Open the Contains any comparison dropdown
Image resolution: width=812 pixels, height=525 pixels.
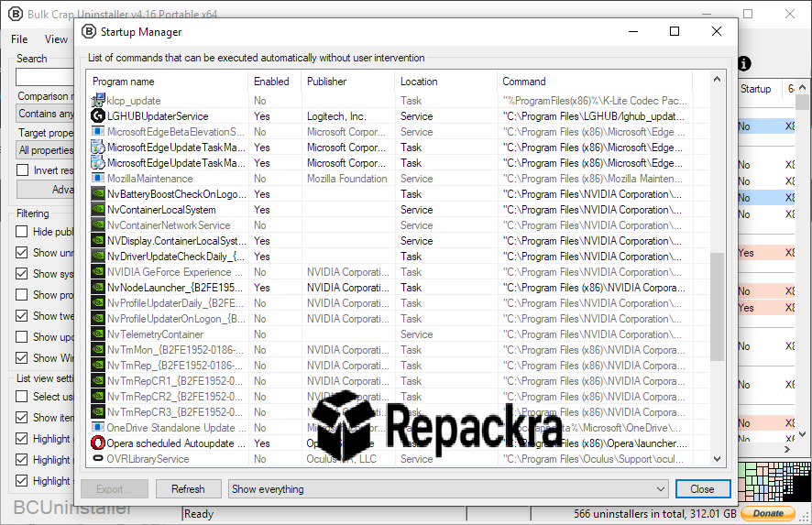(45, 114)
